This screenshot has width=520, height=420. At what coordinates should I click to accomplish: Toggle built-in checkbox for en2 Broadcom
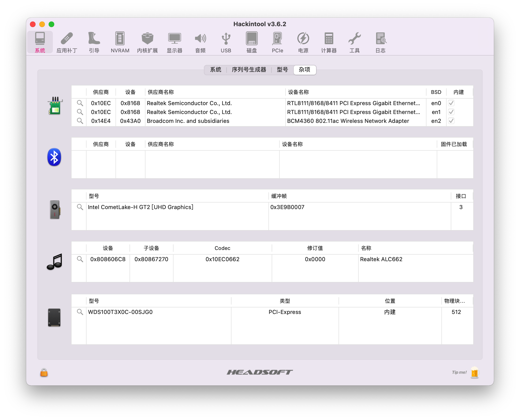pos(451,121)
